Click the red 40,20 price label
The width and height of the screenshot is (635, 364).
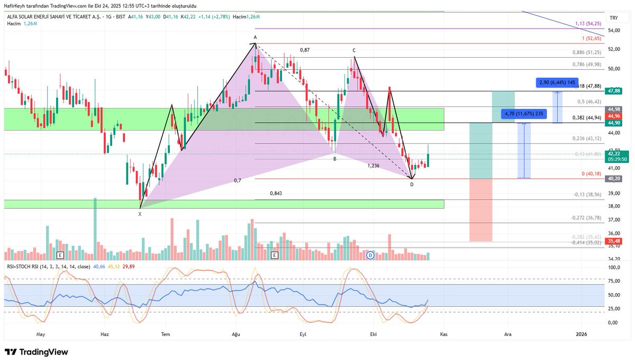614,179
